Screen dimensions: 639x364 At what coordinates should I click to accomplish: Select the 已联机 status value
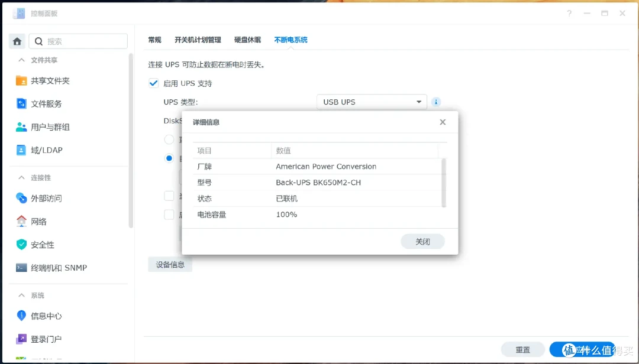[x=286, y=199]
